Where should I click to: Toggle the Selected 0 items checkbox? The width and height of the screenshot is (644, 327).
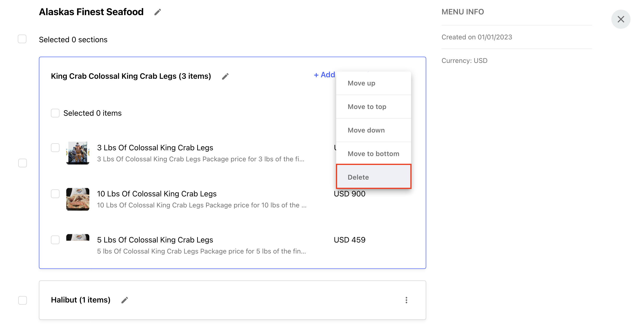click(x=55, y=113)
